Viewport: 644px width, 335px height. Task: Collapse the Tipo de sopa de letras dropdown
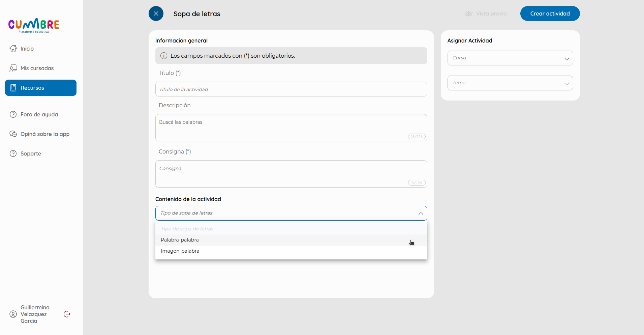(x=291, y=213)
